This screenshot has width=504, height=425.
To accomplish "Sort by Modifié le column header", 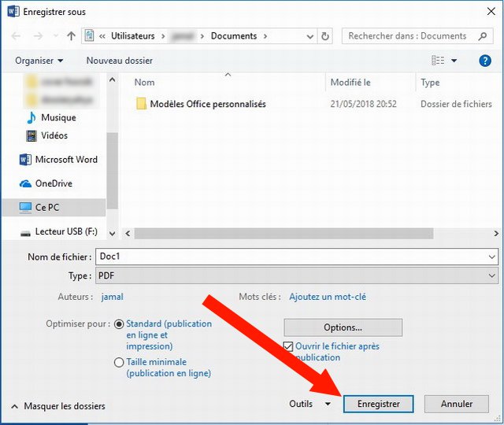I will [350, 83].
